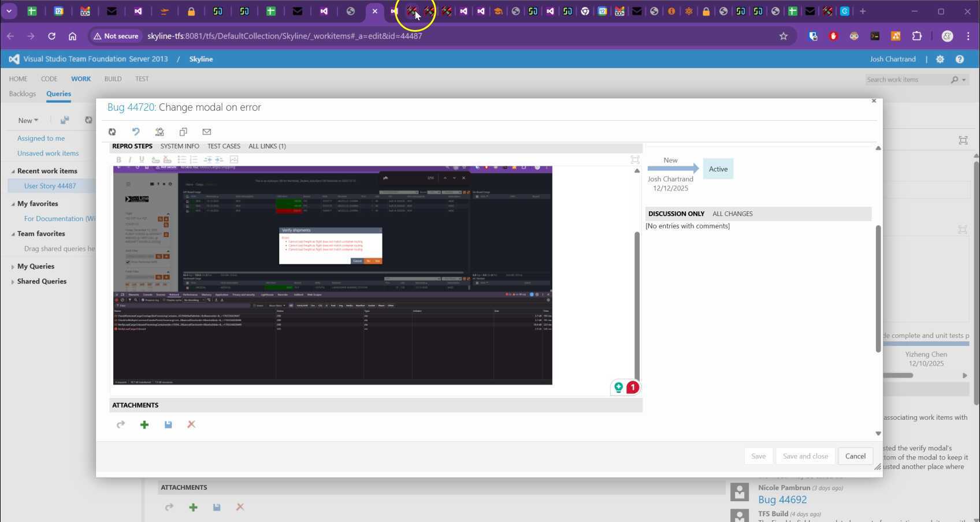Switch to the System Info tab

[180, 147]
